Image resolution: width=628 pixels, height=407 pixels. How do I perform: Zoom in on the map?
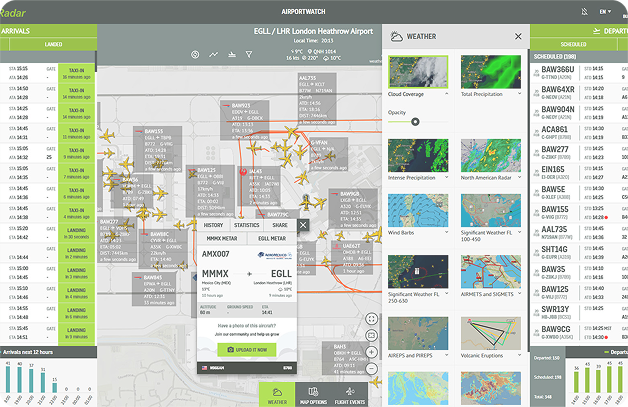pyautogui.click(x=371, y=352)
